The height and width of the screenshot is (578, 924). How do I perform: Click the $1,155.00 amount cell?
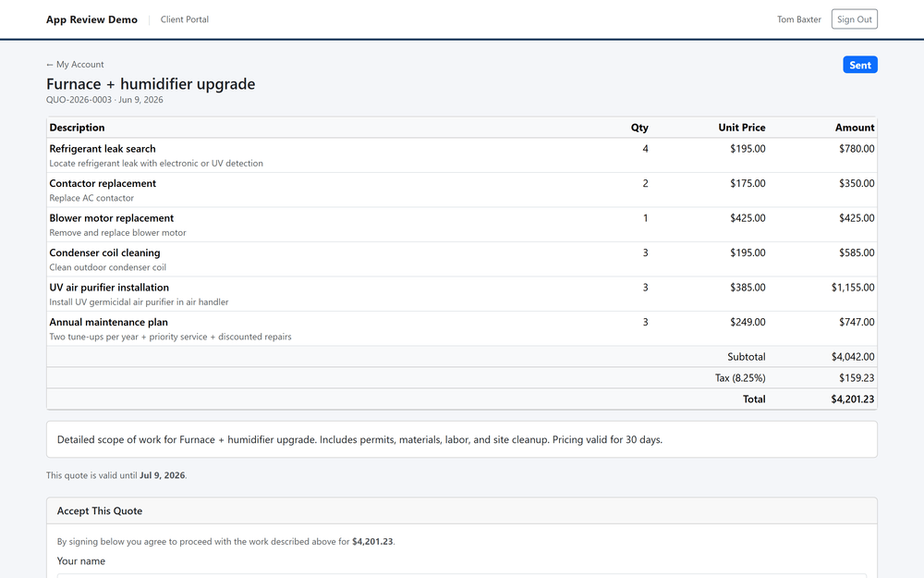point(853,288)
